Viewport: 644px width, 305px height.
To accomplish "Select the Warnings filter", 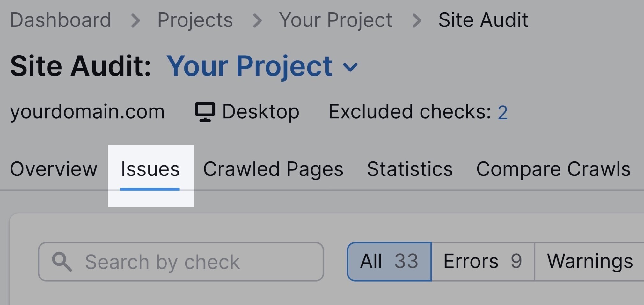I will click(x=590, y=262).
